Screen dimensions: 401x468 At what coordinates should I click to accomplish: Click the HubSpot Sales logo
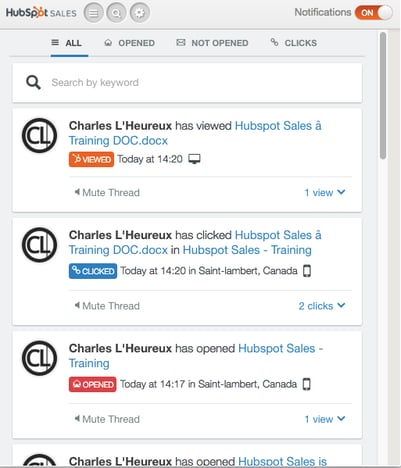[x=41, y=13]
